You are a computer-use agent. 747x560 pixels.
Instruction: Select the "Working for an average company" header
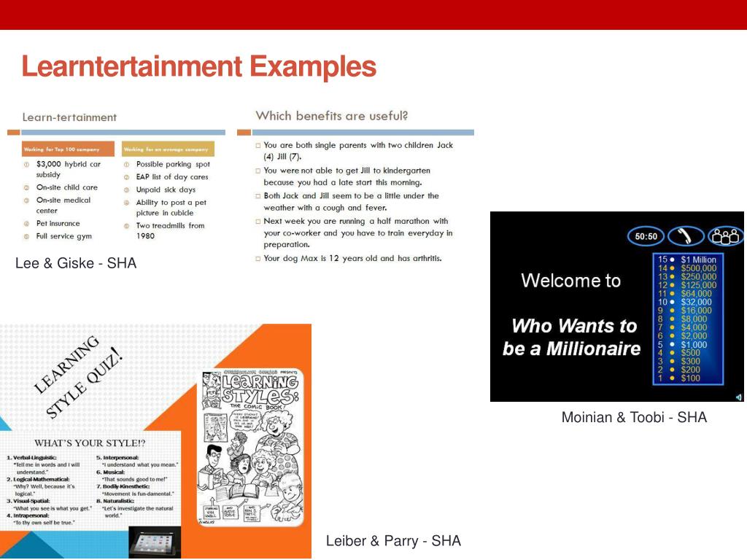[x=169, y=149]
